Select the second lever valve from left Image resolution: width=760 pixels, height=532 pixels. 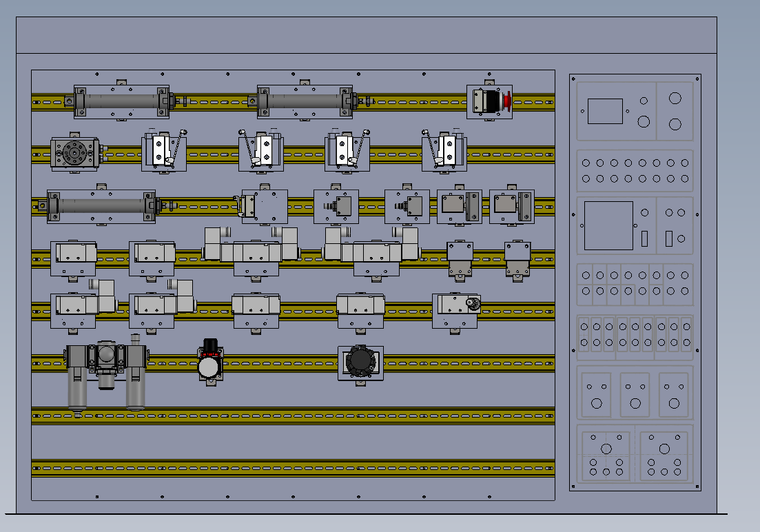click(261, 151)
